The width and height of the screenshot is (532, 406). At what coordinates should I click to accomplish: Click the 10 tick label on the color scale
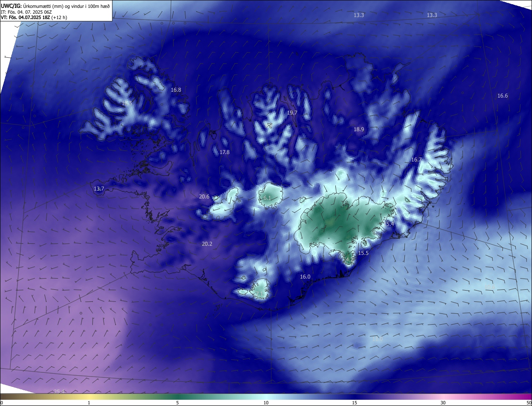point(266,403)
